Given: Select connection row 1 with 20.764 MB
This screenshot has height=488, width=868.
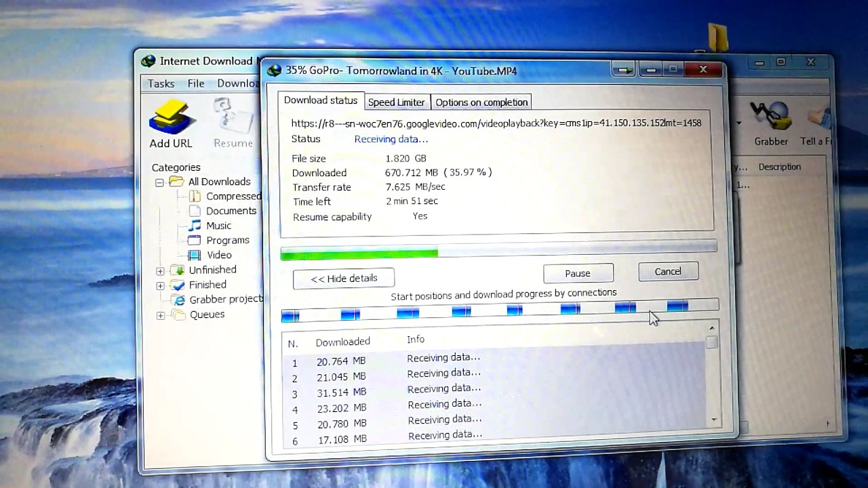Looking at the screenshot, I should [494, 359].
